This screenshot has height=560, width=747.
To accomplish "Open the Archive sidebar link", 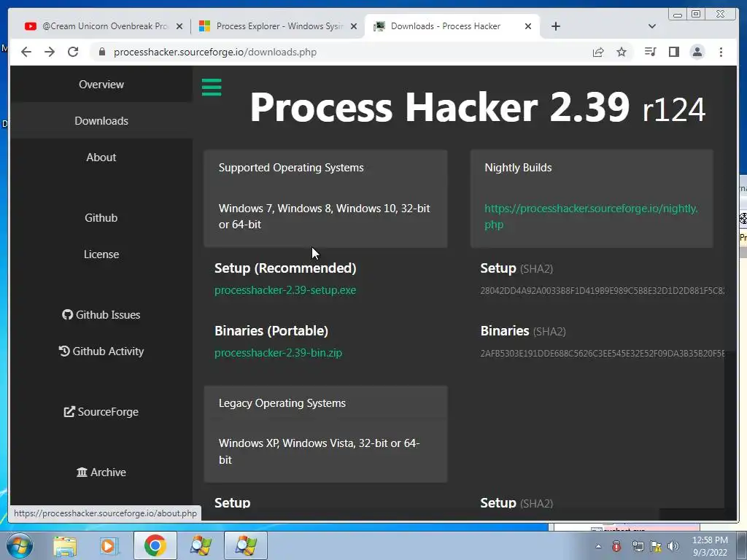I will pos(101,472).
